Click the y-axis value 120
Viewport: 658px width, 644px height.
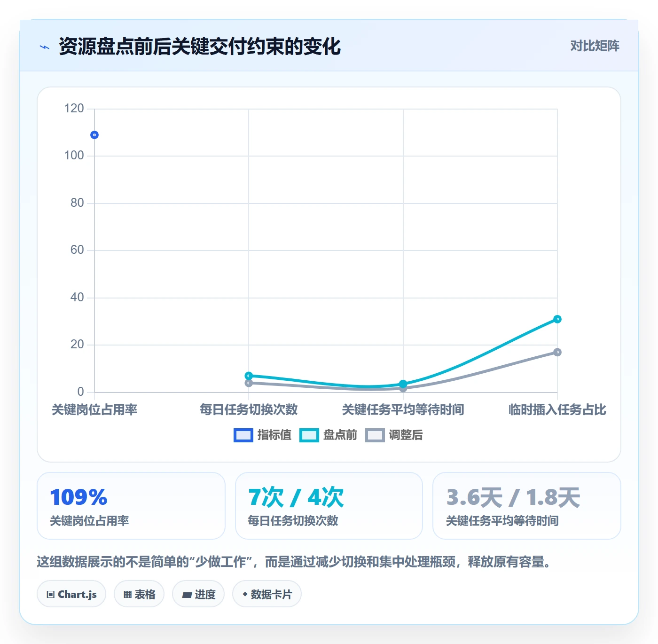coord(74,109)
